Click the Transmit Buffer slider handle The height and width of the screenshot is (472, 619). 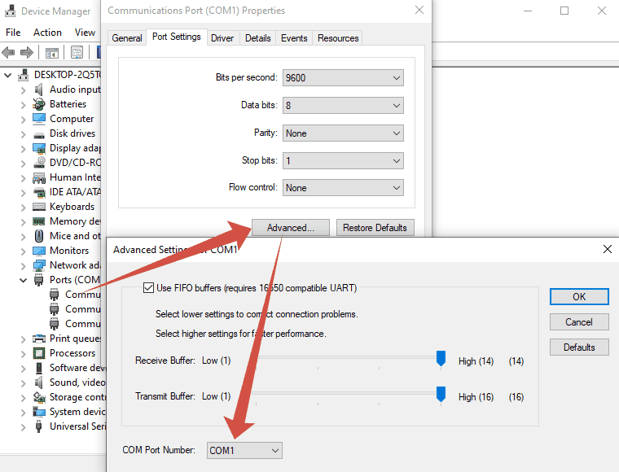point(441,395)
